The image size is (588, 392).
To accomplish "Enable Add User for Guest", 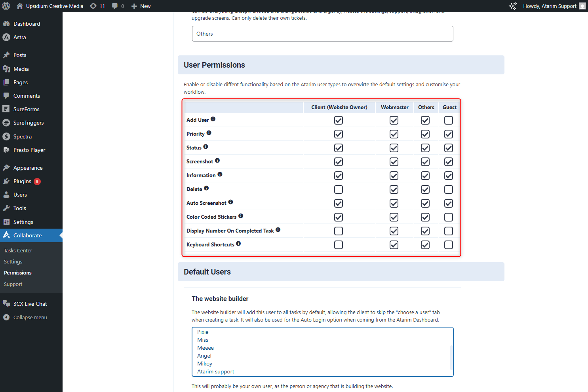I will (448, 120).
